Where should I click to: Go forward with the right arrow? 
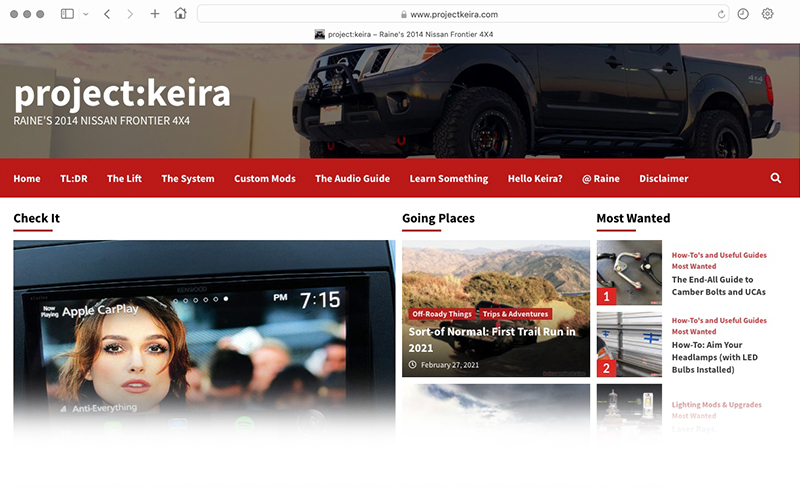[130, 14]
